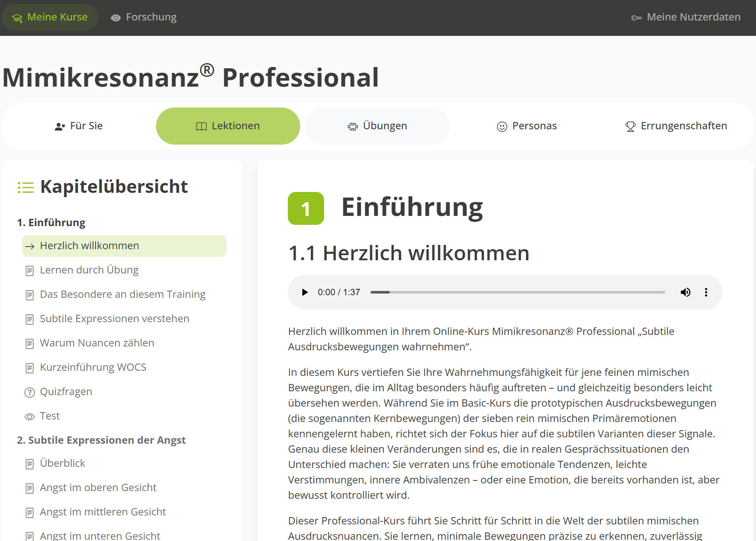The height and width of the screenshot is (541, 756).
Task: Click the Kapitelübersicht list icon
Action: click(26, 187)
